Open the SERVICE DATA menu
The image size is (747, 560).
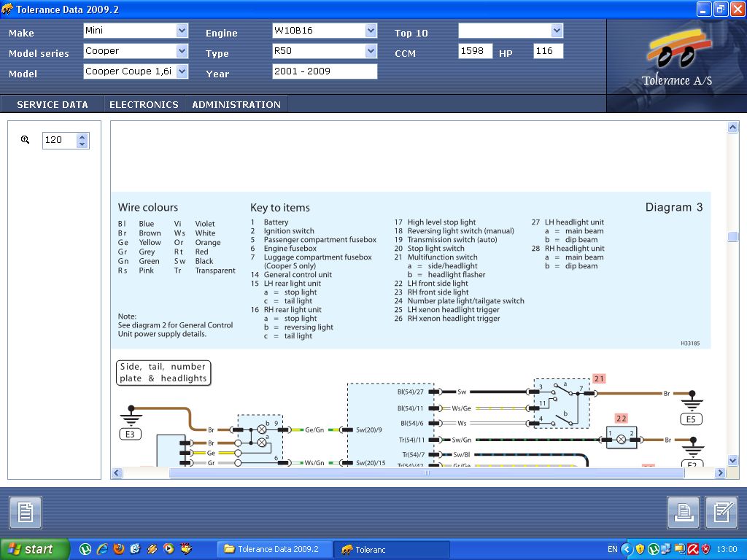(53, 104)
